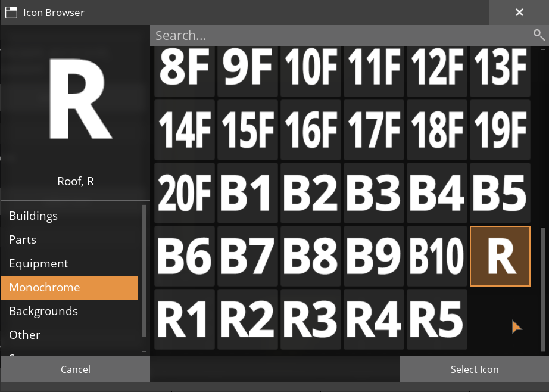Pick the 10F floor icon
The image size is (549, 392).
click(x=311, y=71)
